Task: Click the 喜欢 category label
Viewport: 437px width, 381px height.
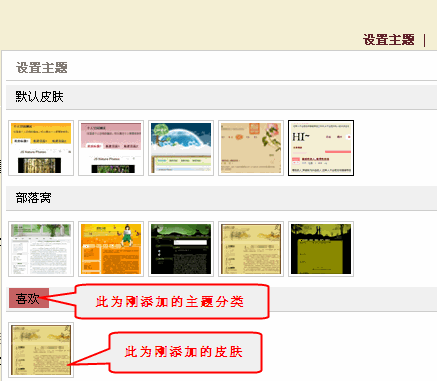Action: [29, 298]
